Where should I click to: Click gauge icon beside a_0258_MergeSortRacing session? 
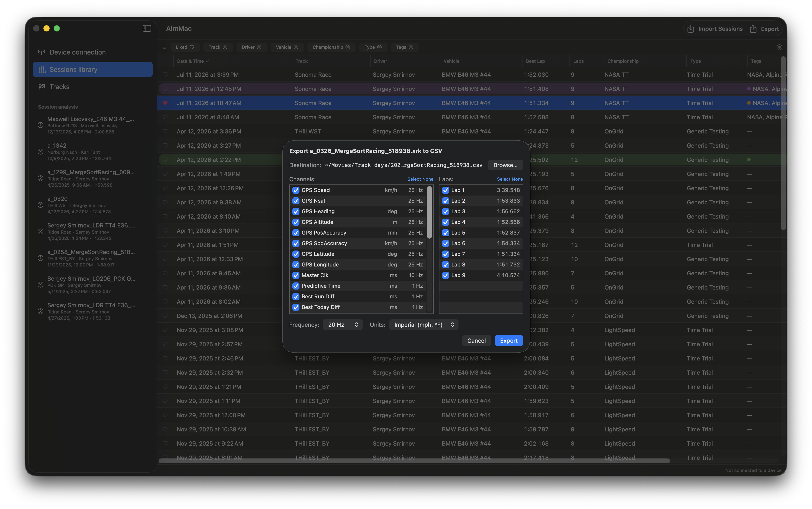(40, 258)
